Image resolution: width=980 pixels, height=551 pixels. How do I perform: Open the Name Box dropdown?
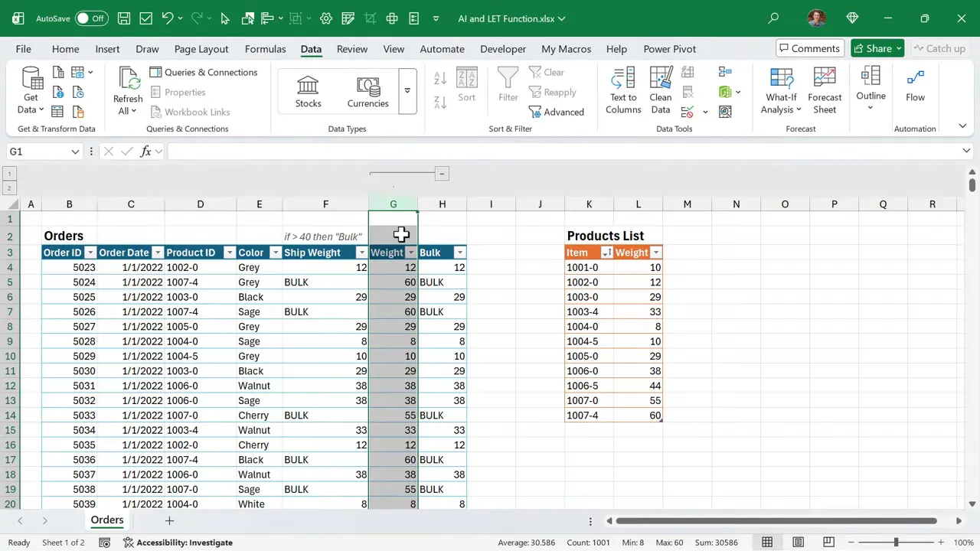pos(74,152)
